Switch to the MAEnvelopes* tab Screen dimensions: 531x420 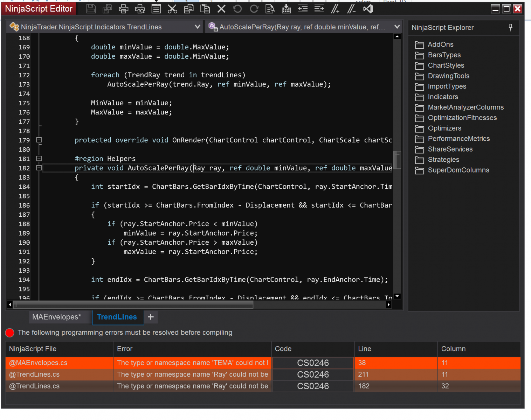click(57, 317)
